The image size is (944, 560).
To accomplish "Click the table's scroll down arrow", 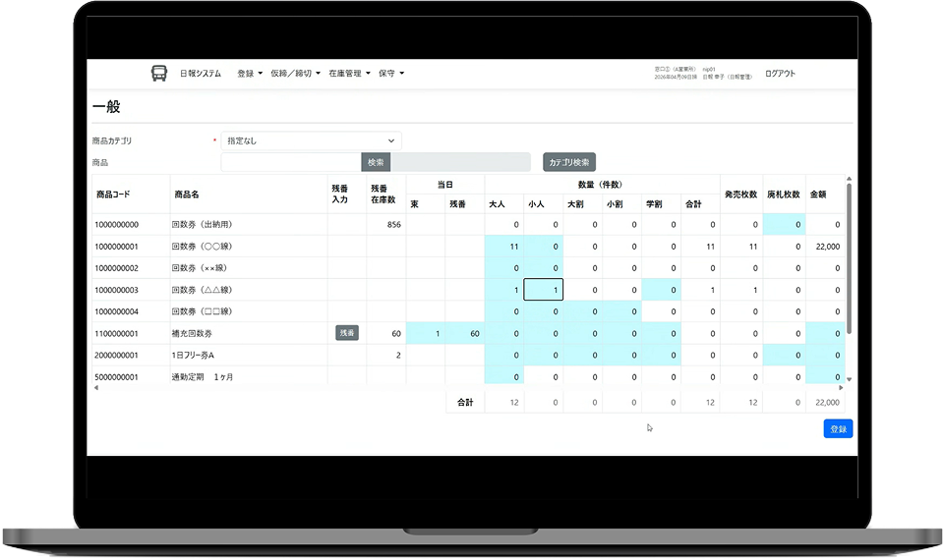I will (x=849, y=379).
